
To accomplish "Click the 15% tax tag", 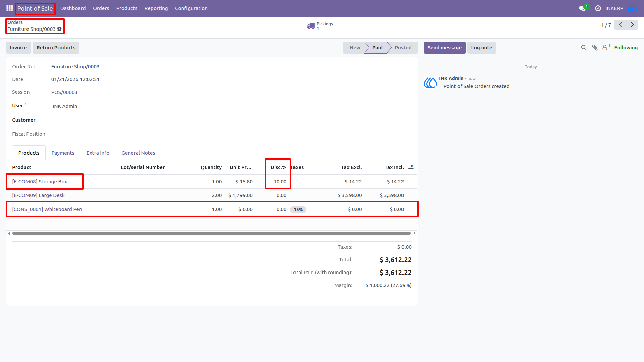I will pos(298,210).
